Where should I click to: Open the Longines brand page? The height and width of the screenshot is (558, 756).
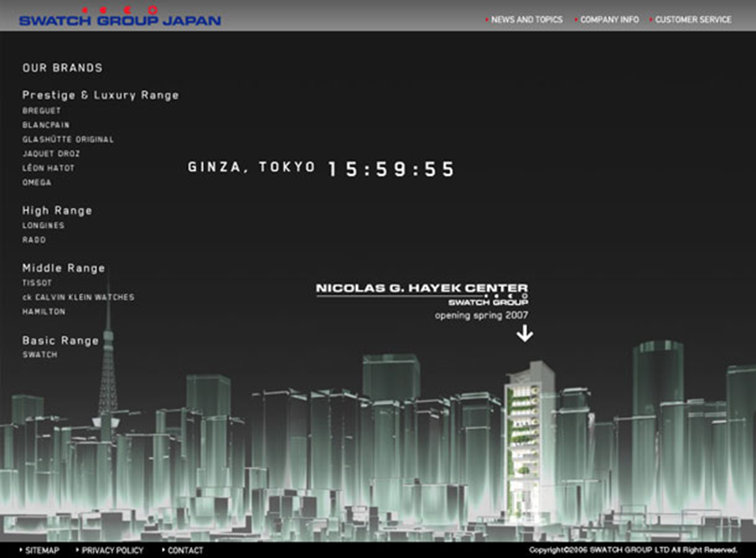43,225
